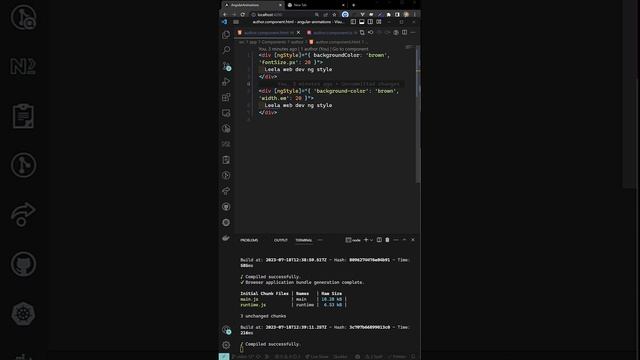Screen dimensions: 640x360
Task: Open the Run and Debug view
Action: pyautogui.click(x=226, y=82)
